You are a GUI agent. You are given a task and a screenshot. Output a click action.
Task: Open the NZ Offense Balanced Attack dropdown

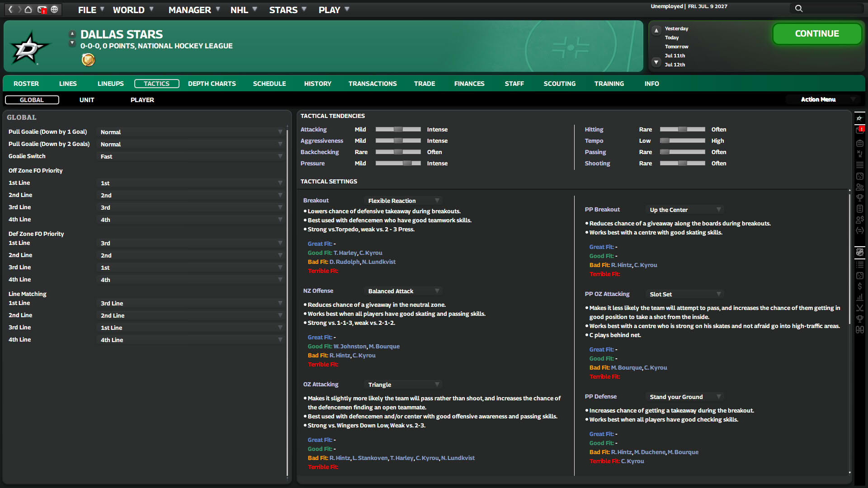tap(403, 291)
